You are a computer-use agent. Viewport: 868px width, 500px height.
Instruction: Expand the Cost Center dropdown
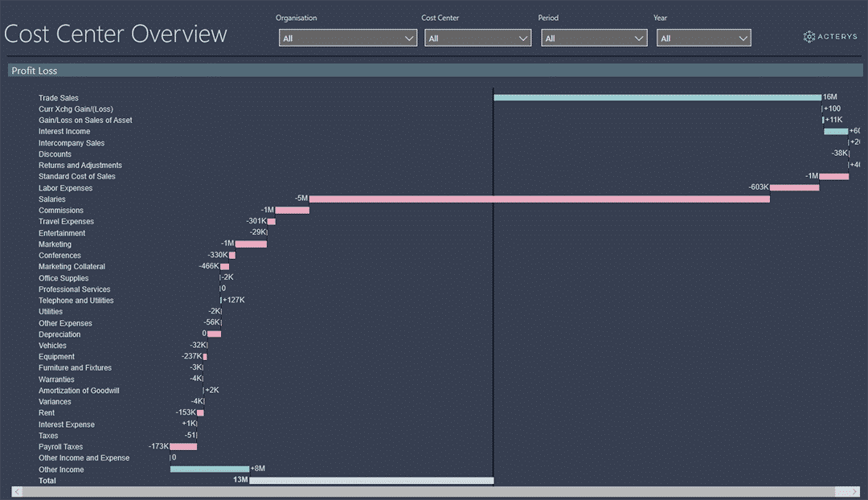coord(477,38)
